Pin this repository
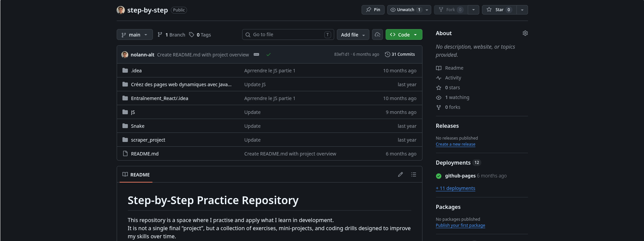The image size is (644, 241). 373,10
